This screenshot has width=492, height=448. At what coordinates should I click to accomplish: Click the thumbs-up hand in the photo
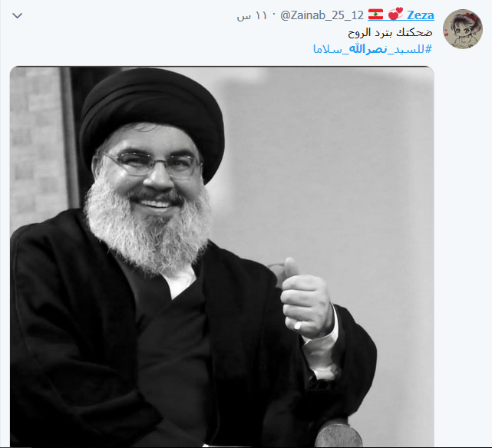(x=306, y=299)
